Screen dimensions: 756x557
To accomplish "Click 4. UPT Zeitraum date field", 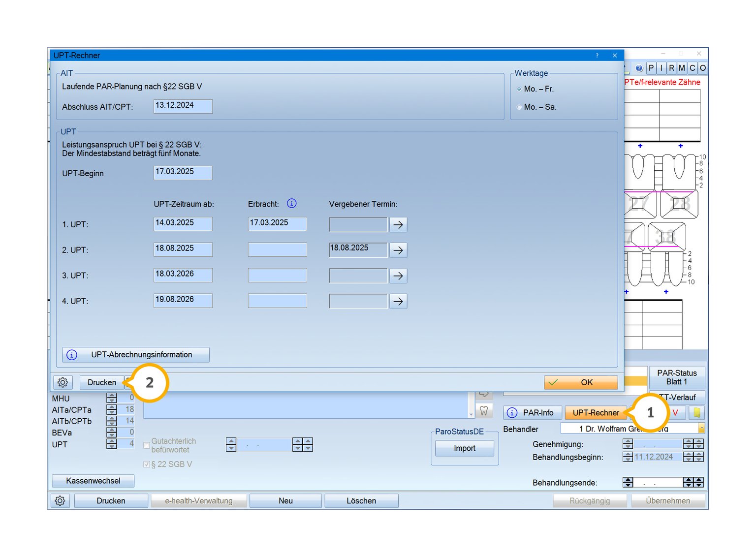I will coord(183,301).
